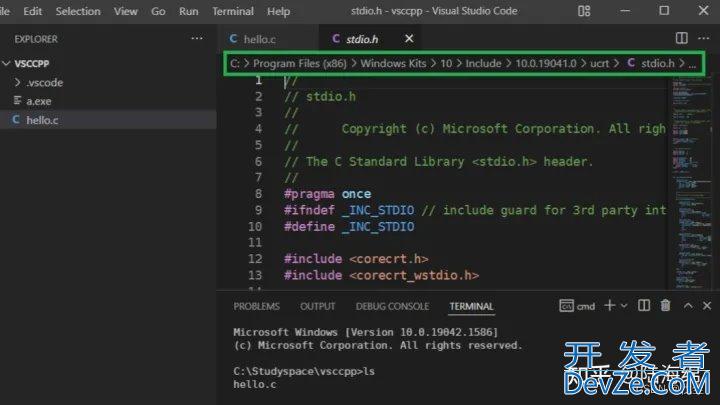The image size is (720, 405).
Task: Open the Run menu
Action: 189,11
